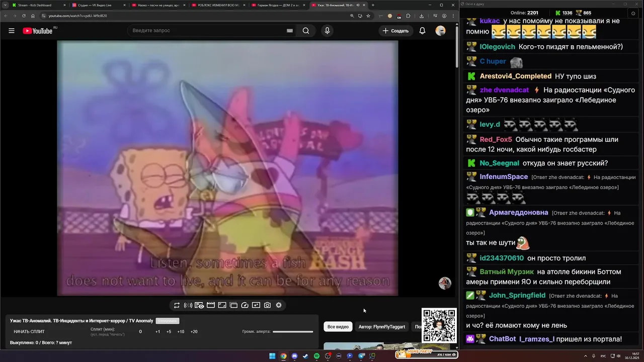Click username John_Springfield in chat

517,295
